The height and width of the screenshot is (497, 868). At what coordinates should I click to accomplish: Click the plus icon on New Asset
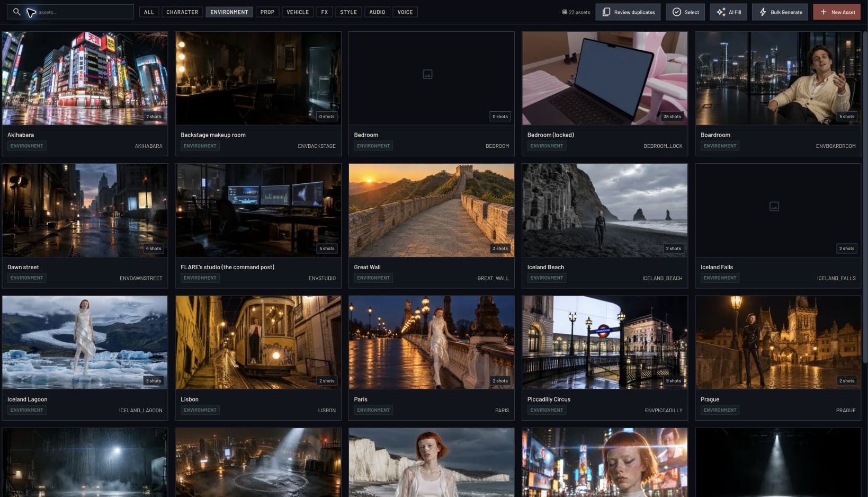point(824,12)
